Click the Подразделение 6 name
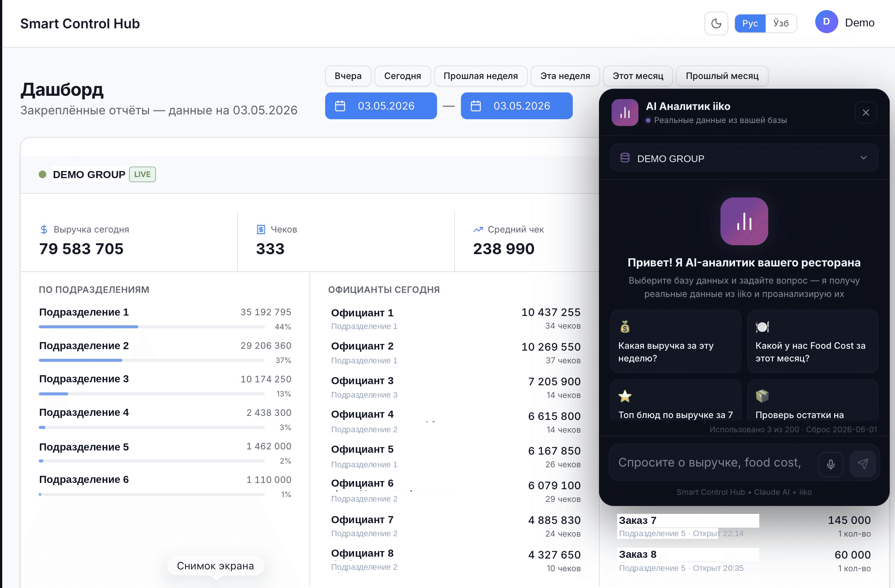Image resolution: width=895 pixels, height=588 pixels. tap(84, 480)
